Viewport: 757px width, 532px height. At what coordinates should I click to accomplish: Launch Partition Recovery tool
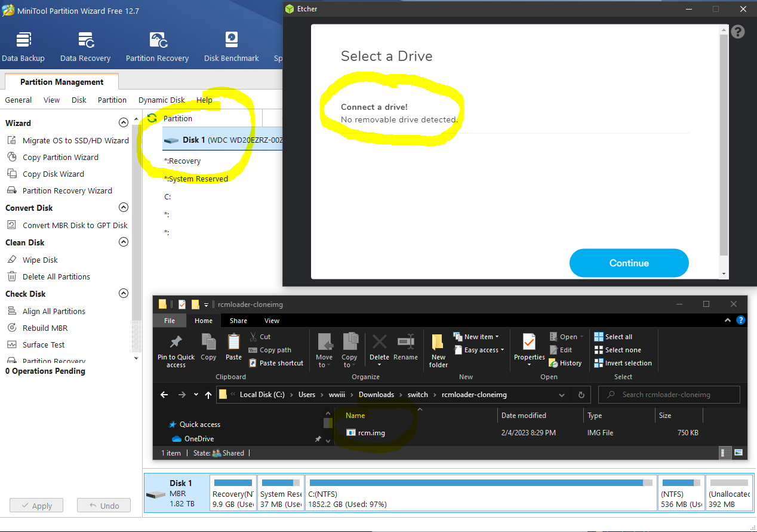pyautogui.click(x=157, y=47)
